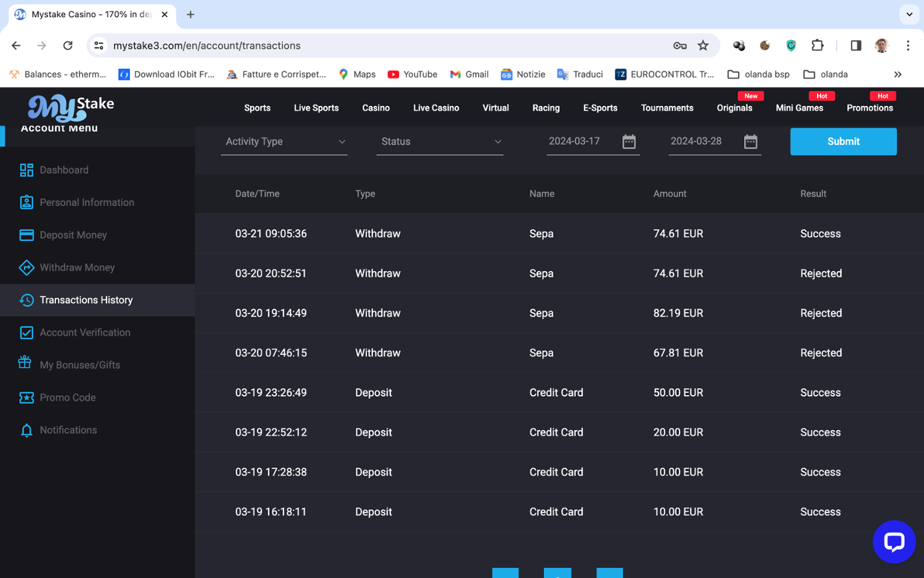Go to Sports section
The height and width of the screenshot is (578, 924).
click(257, 108)
